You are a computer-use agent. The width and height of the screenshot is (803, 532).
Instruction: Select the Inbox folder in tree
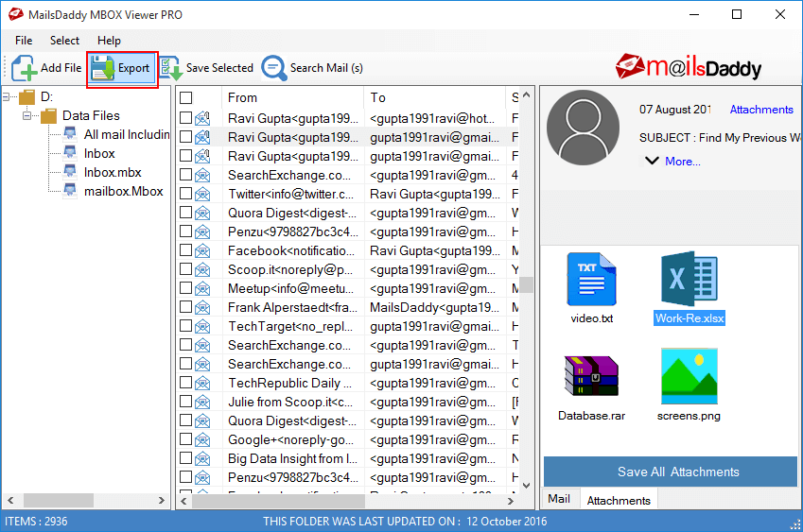tap(99, 153)
